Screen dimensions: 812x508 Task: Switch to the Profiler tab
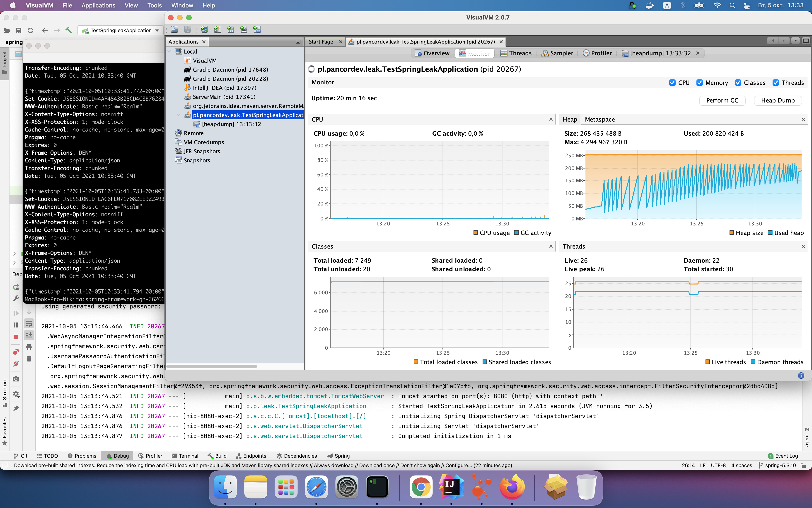point(597,53)
